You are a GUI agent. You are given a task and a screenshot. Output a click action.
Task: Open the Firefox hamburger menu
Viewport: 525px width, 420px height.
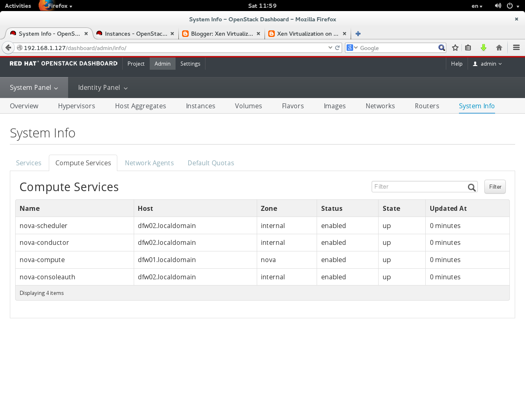point(516,48)
